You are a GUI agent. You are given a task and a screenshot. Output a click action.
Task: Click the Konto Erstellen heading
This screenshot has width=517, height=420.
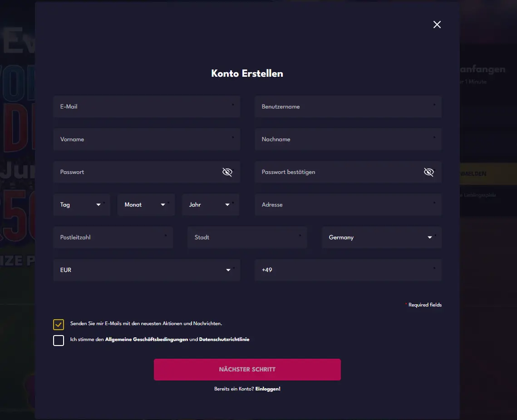(247, 73)
